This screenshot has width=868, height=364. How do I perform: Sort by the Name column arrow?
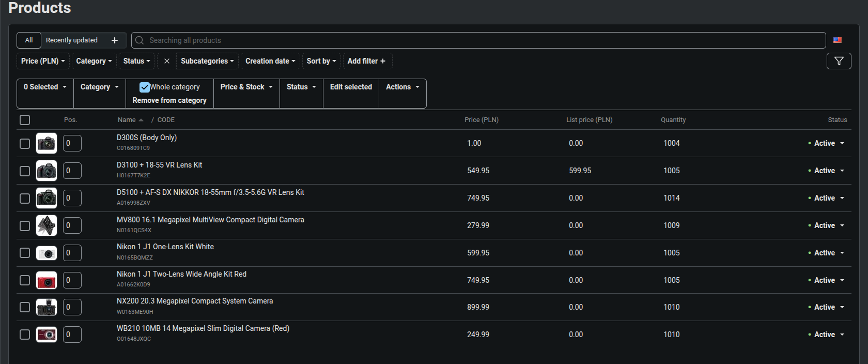point(141,120)
